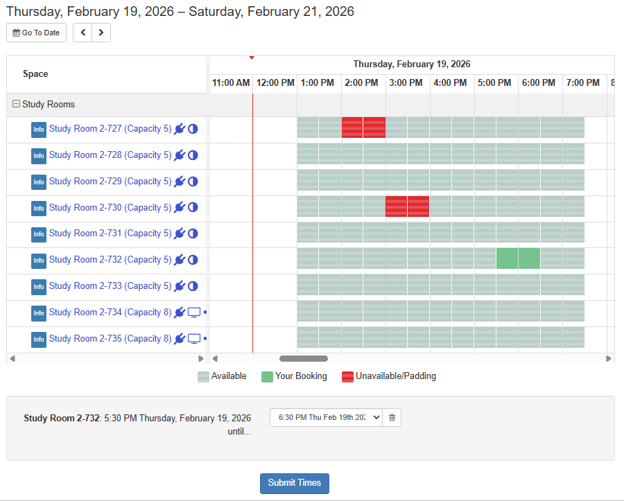Select 4:00 PM slot for Room 2-728

[x=441, y=154]
